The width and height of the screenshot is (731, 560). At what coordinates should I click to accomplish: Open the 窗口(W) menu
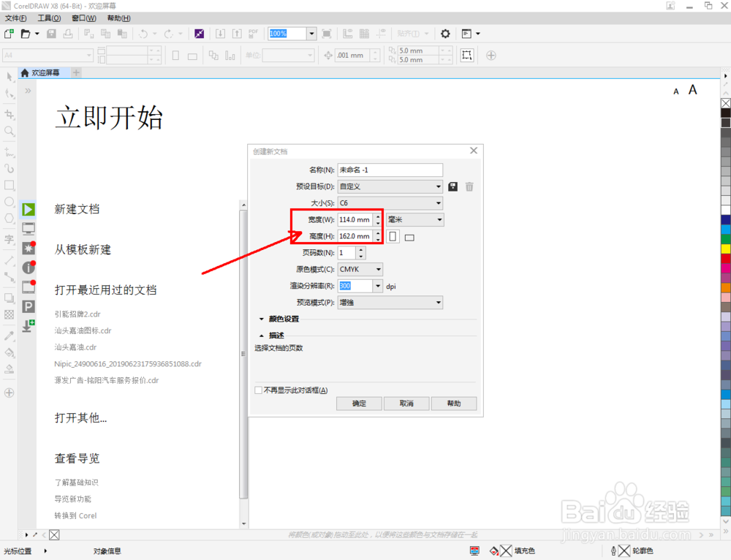[x=84, y=18]
